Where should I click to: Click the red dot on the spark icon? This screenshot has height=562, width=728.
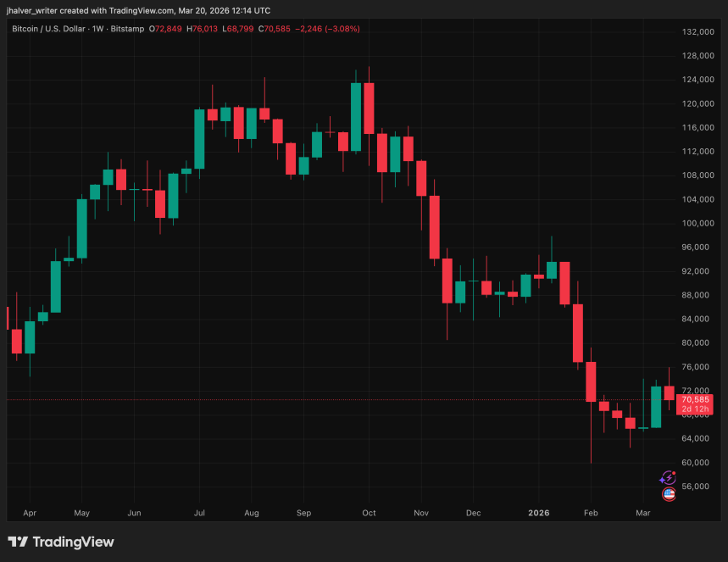point(672,473)
